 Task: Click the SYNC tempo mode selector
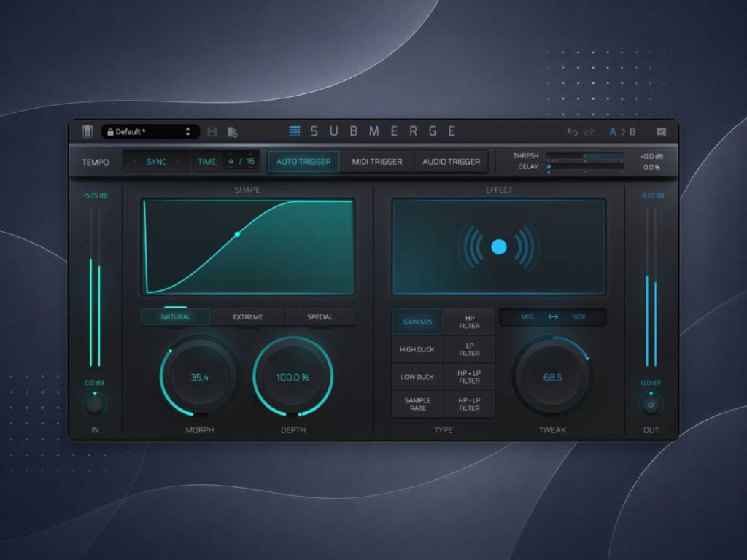(x=156, y=162)
